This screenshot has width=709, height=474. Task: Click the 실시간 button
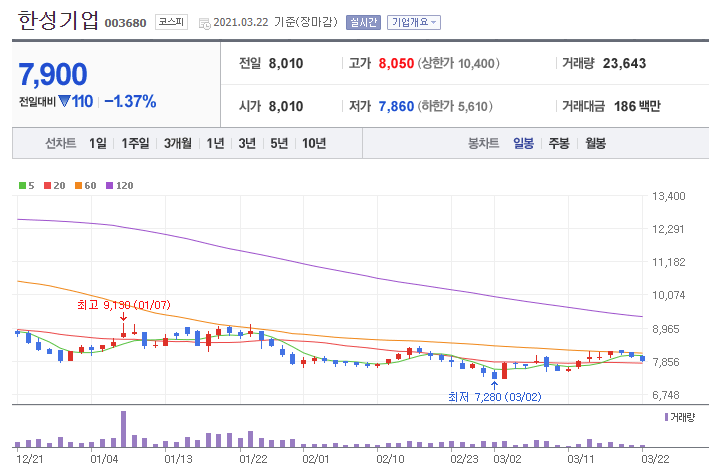click(x=363, y=22)
